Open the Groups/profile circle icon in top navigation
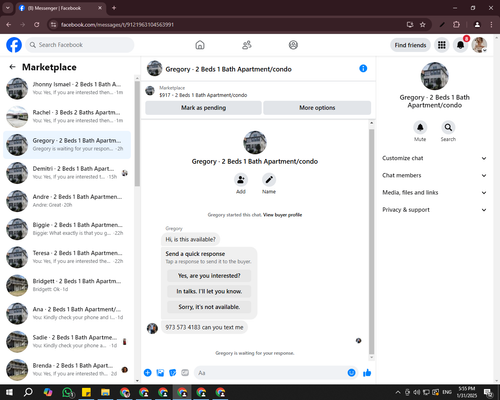 293,45
